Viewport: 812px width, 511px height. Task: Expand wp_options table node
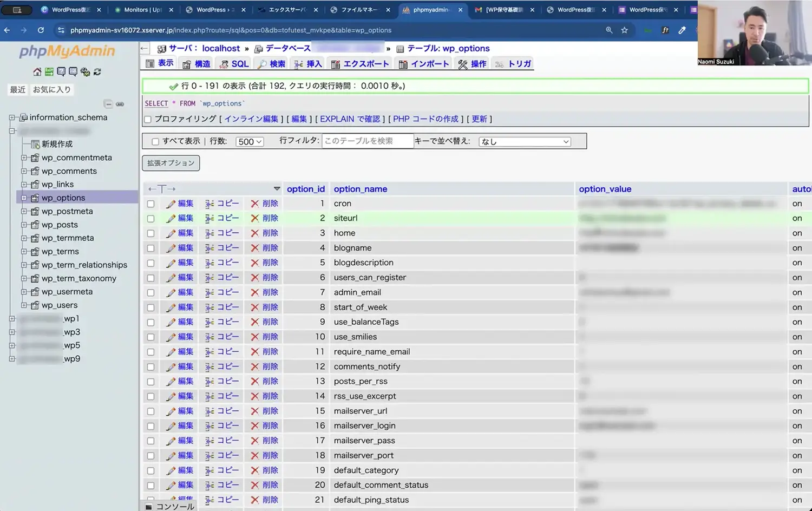pyautogui.click(x=24, y=198)
